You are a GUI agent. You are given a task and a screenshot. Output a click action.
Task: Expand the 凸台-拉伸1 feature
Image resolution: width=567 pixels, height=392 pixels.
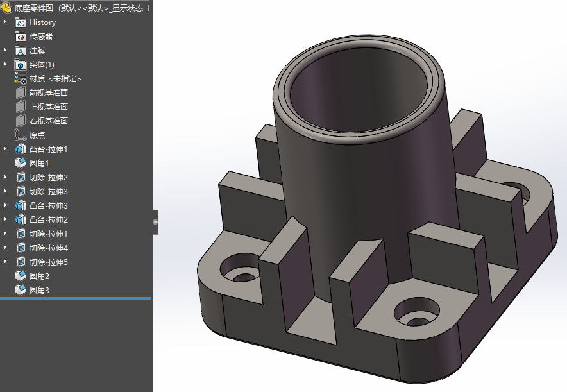tap(5, 149)
